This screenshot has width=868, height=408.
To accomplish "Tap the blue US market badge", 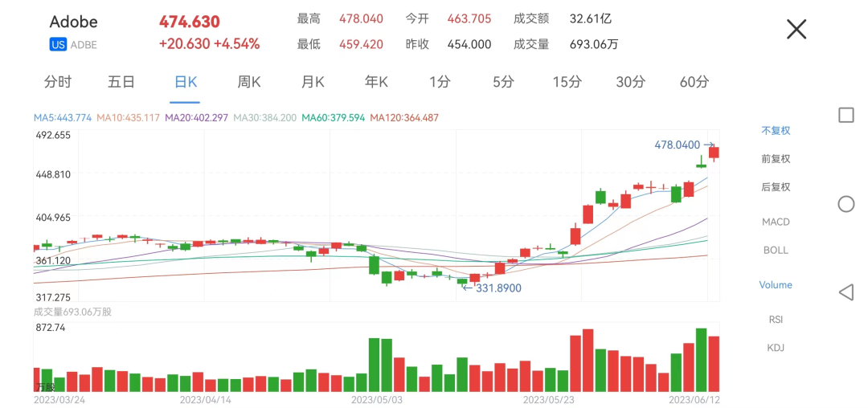I will click(x=58, y=45).
